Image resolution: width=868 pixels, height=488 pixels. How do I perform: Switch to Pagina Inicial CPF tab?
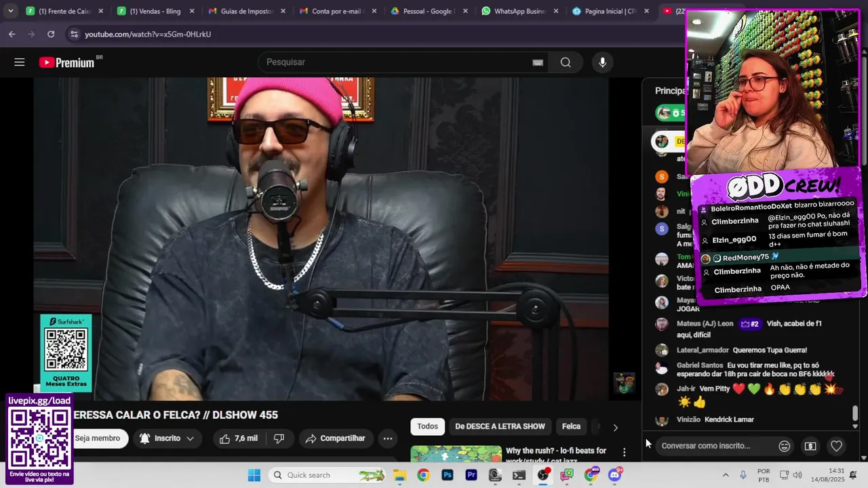611,12
